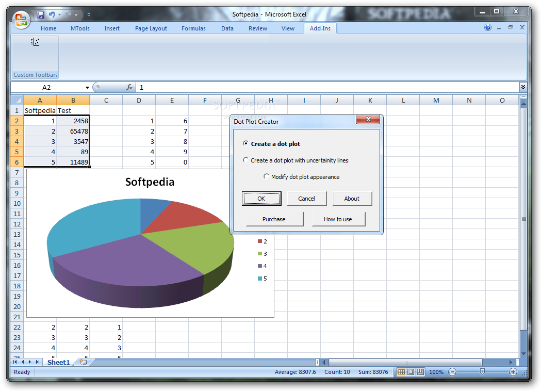Screen dimensions: 542x392
Task: Click cell B3 containing 65478
Action: coord(73,132)
